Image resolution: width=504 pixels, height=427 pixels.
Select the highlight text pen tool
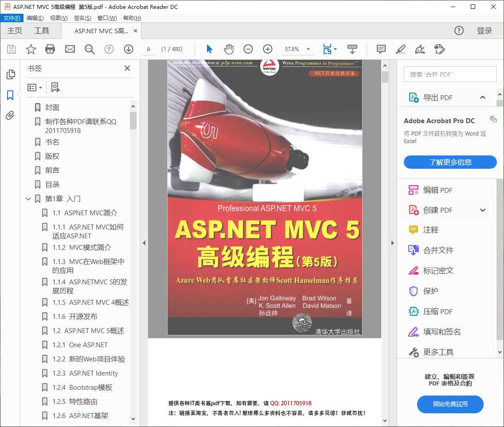point(401,49)
